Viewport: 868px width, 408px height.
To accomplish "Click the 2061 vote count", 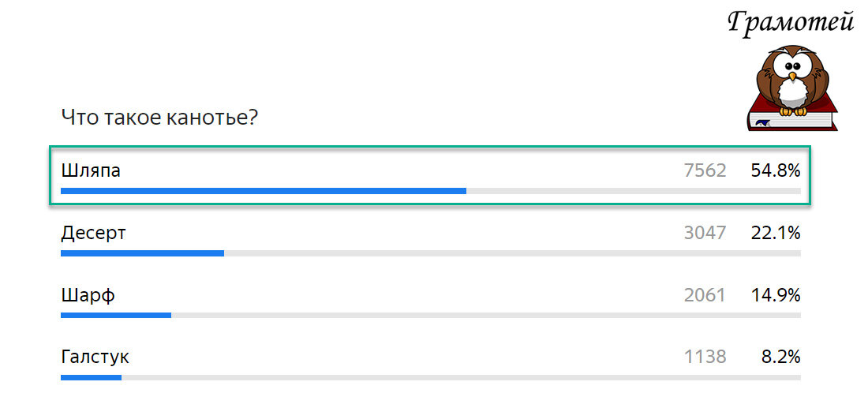I will [705, 296].
